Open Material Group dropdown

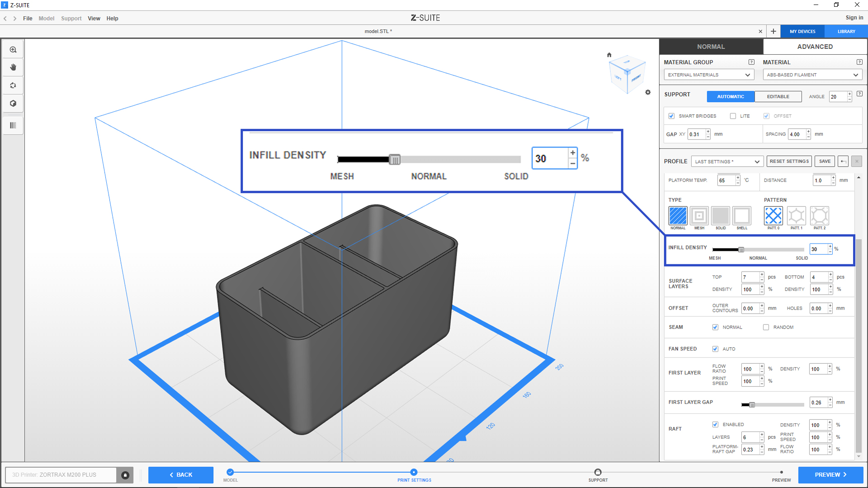(x=708, y=75)
